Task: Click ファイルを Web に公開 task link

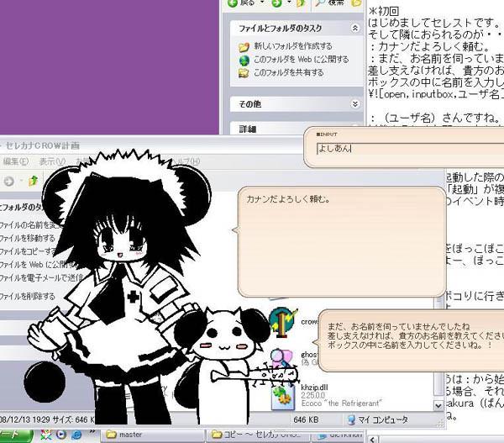Action: coord(37,265)
